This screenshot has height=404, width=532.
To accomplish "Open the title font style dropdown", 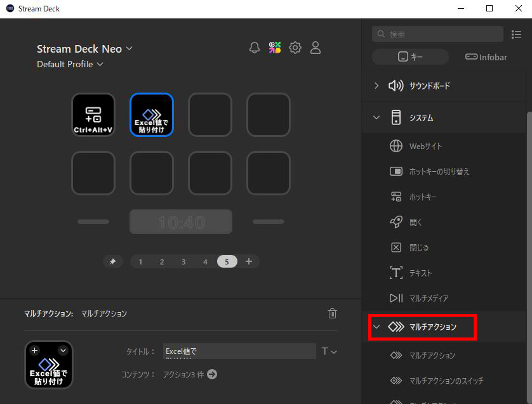I will click(329, 351).
